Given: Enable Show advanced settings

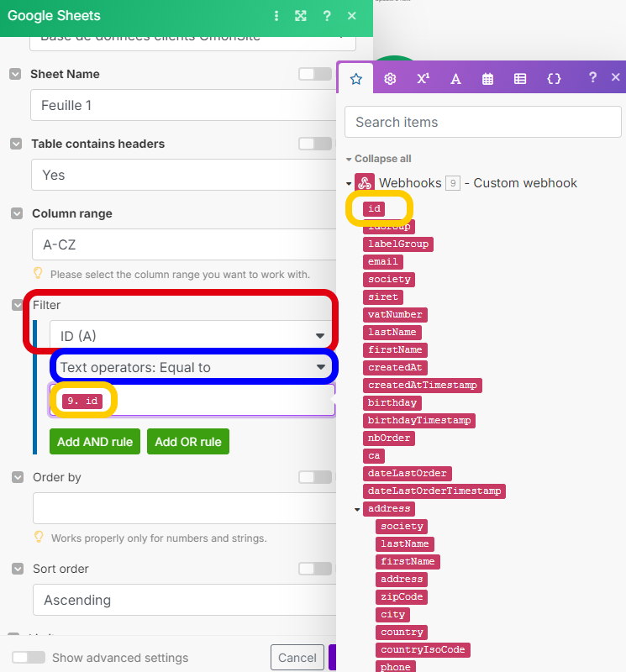Looking at the screenshot, I should tap(28, 658).
